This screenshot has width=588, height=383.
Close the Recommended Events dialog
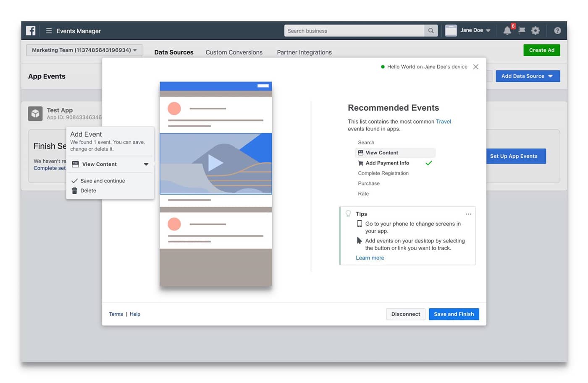[x=476, y=67]
